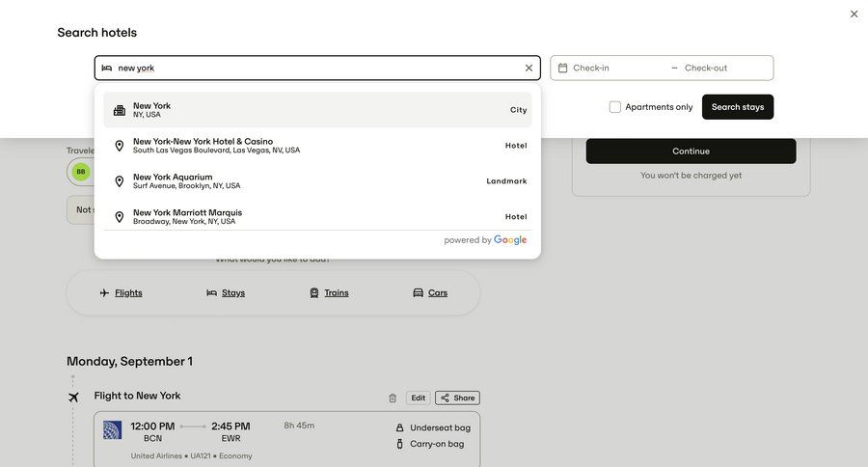This screenshot has height=467, width=868.
Task: Choose New York Marriott Marquis suggestion
Action: coord(317,216)
